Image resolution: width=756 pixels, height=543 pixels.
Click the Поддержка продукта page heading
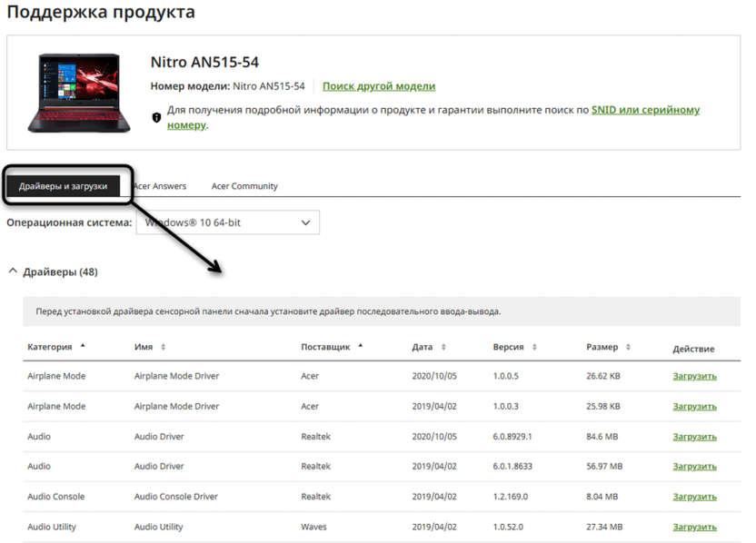pyautogui.click(x=101, y=12)
